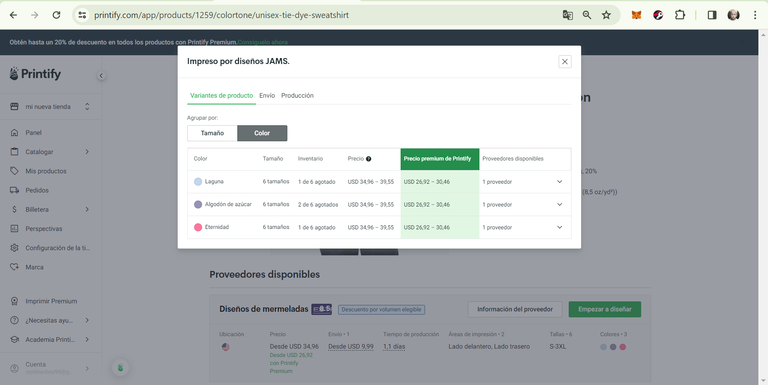Click the Academia Printify graduation cap icon
This screenshot has width=768, height=385.
pyautogui.click(x=14, y=339)
